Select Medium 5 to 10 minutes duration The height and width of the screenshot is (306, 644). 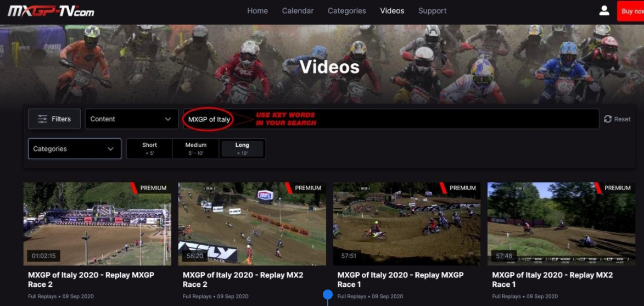[195, 148]
